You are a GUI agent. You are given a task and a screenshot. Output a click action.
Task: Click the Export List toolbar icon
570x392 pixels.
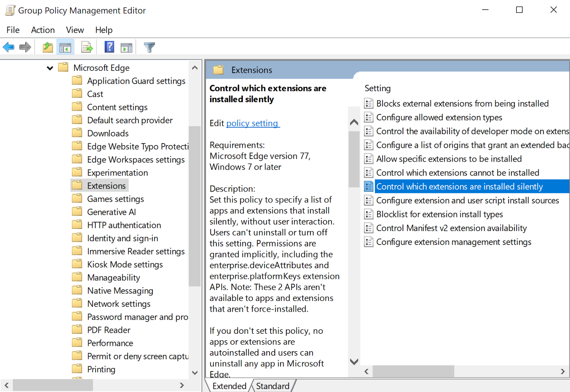coord(87,47)
